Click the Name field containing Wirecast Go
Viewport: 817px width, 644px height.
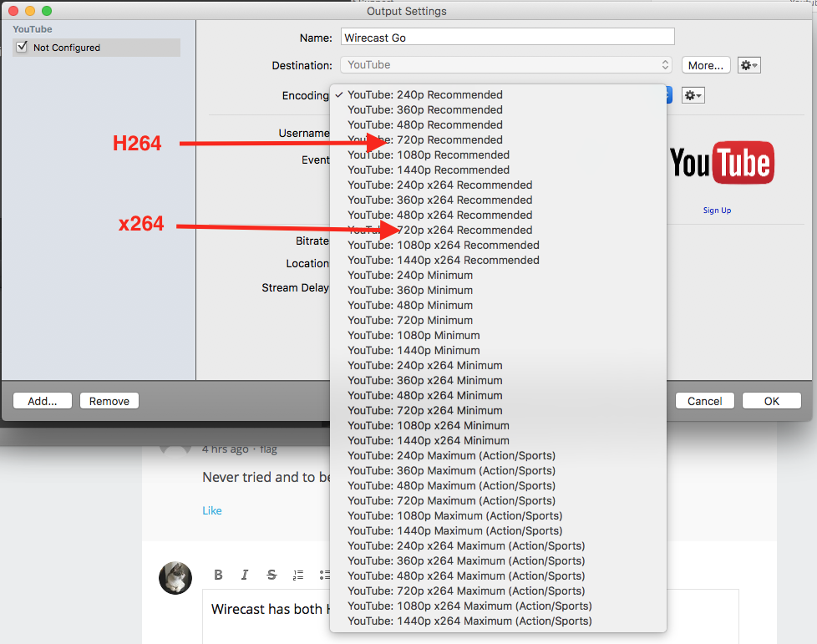point(508,37)
